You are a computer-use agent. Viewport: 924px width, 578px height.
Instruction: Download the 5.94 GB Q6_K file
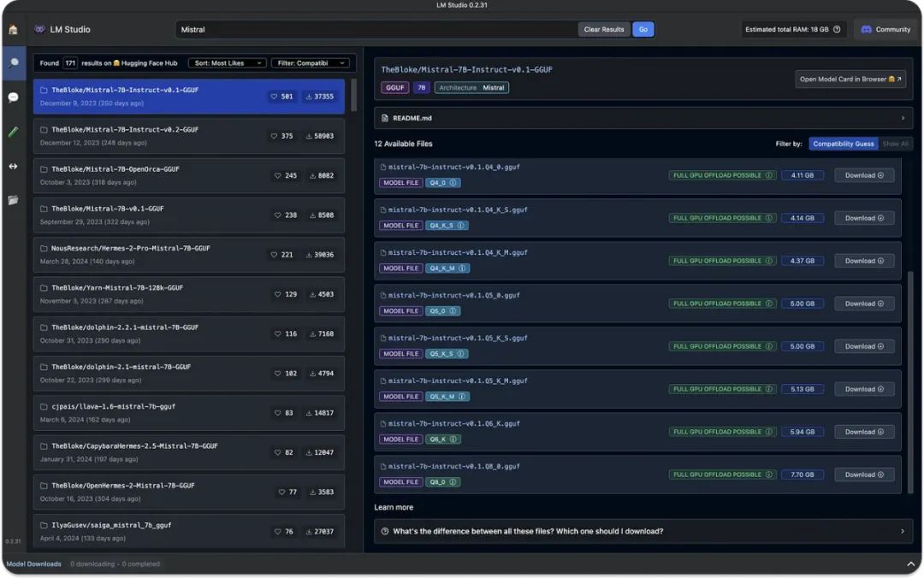click(864, 432)
